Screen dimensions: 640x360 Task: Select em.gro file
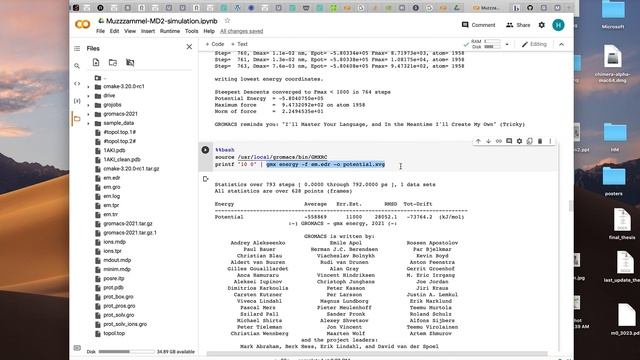111,187
